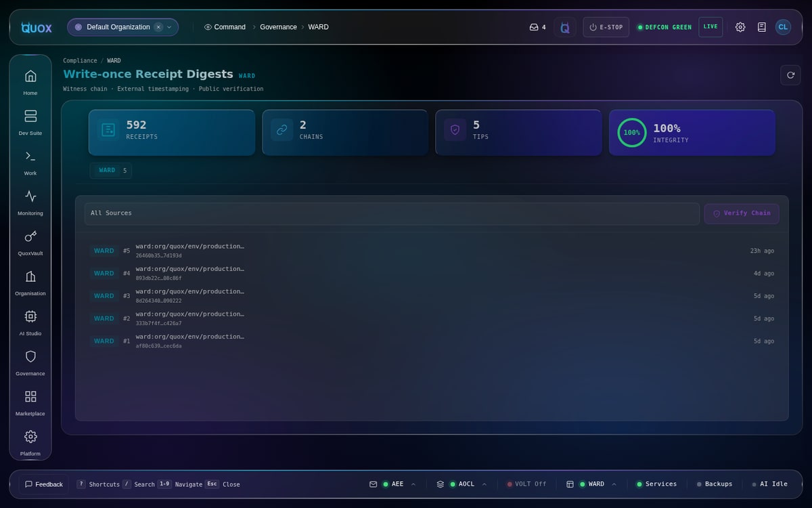Screen dimensions: 812x508
Task: Click the Services status indicator
Action: (x=656, y=484)
